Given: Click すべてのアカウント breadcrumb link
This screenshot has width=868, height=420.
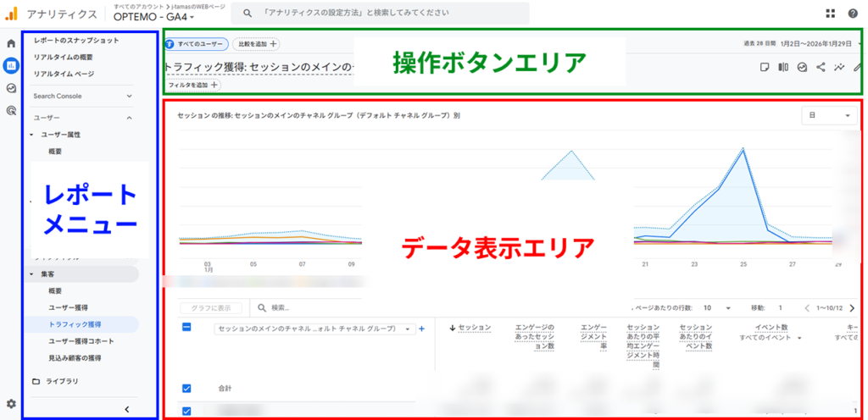Looking at the screenshot, I should [x=138, y=6].
